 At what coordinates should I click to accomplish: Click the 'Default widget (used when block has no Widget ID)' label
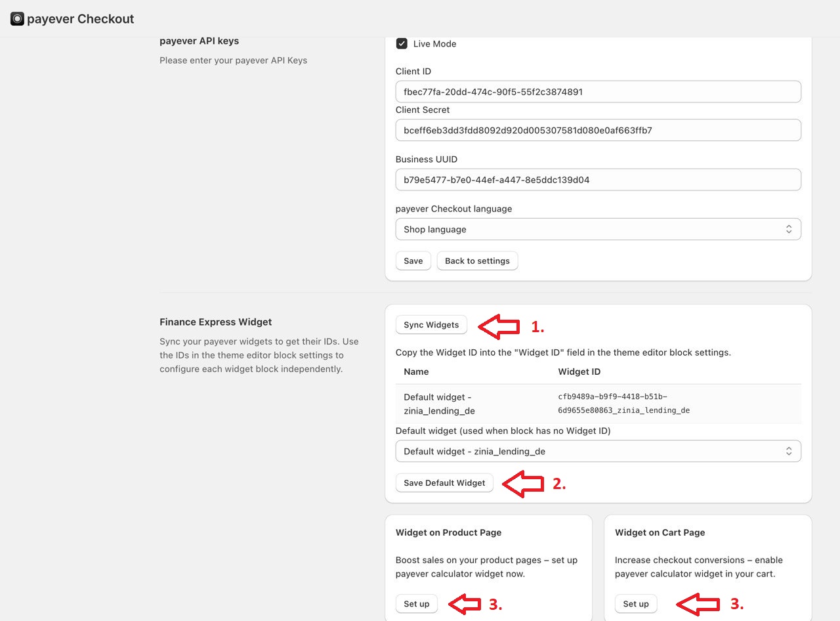pos(503,431)
